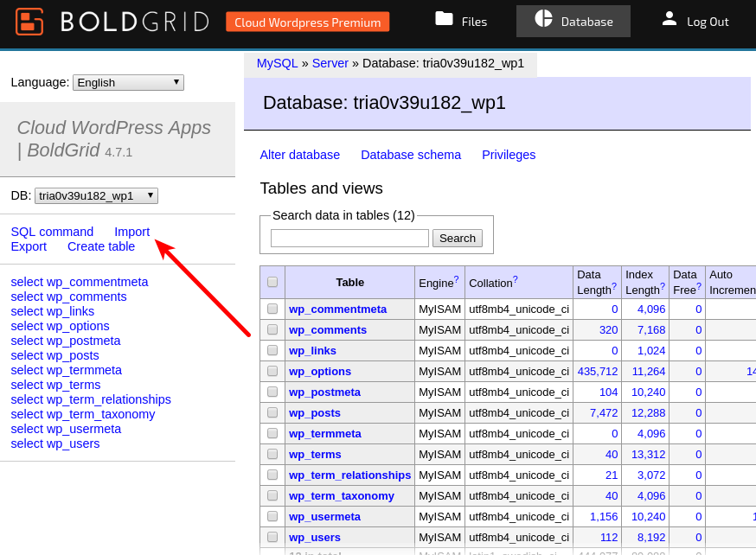Open the Privileges link
Screen dimensions: 756x555
pyautogui.click(x=509, y=155)
